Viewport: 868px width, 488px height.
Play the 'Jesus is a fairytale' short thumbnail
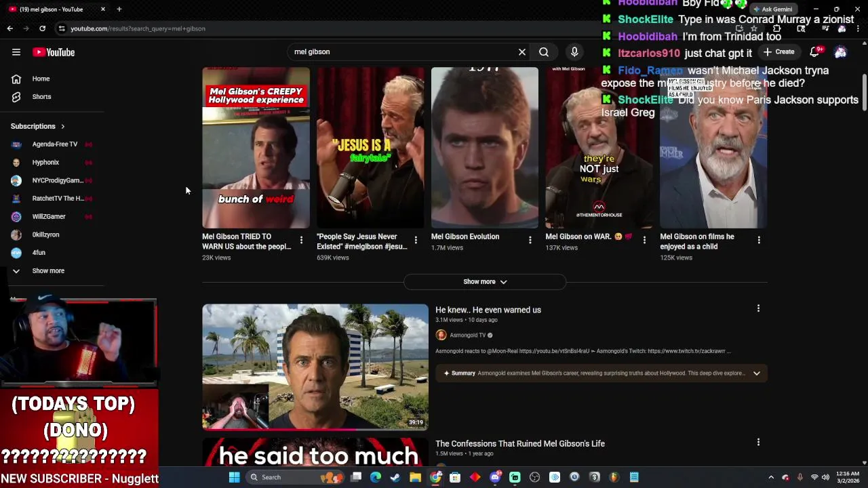click(370, 147)
